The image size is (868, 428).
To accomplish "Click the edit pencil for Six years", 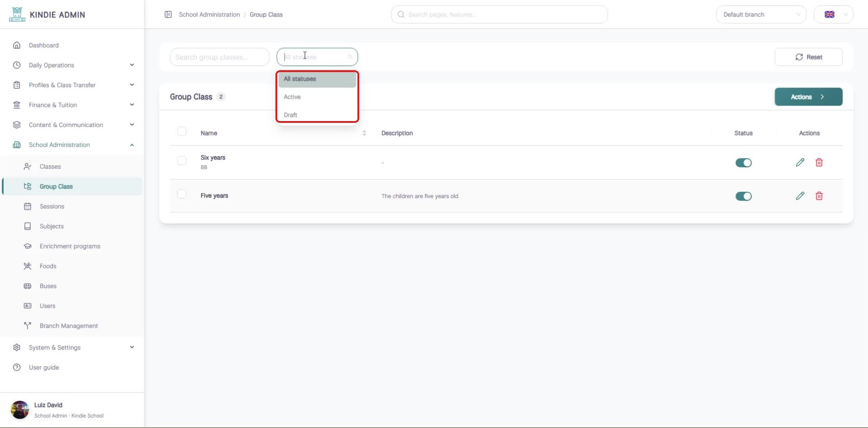I will 800,162.
